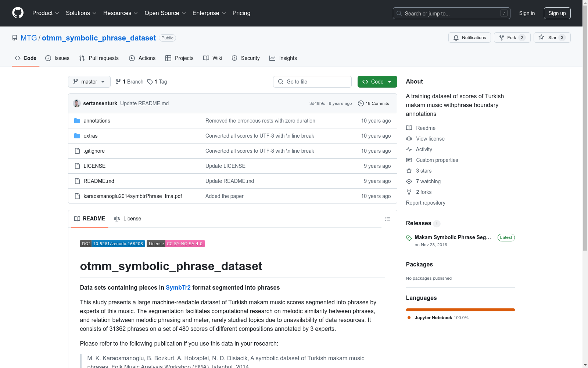Screen dimensions: 588x368
Task: Click the Sign up button
Action: pyautogui.click(x=557, y=13)
